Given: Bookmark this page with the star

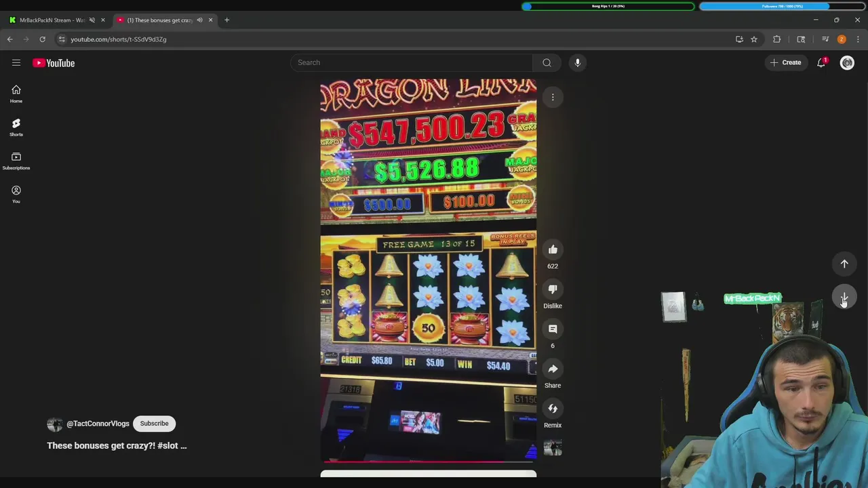Looking at the screenshot, I should [754, 39].
